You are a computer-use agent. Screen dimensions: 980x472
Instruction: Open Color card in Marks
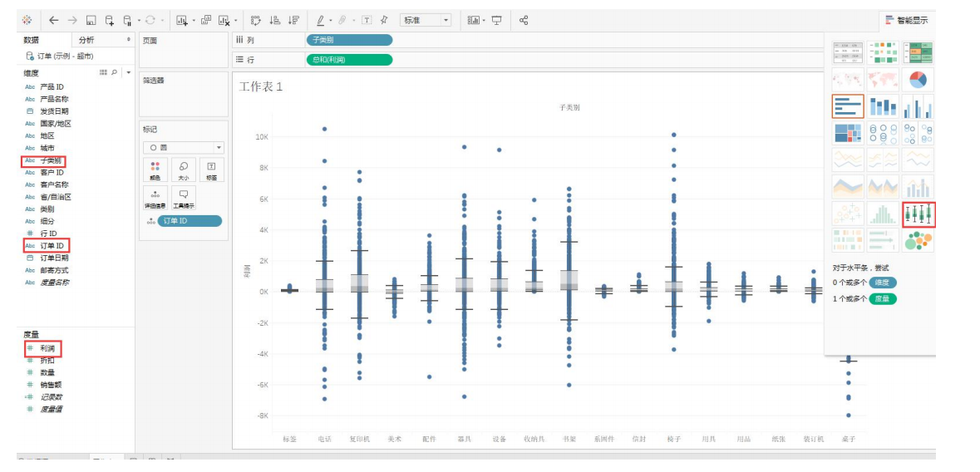tap(155, 170)
